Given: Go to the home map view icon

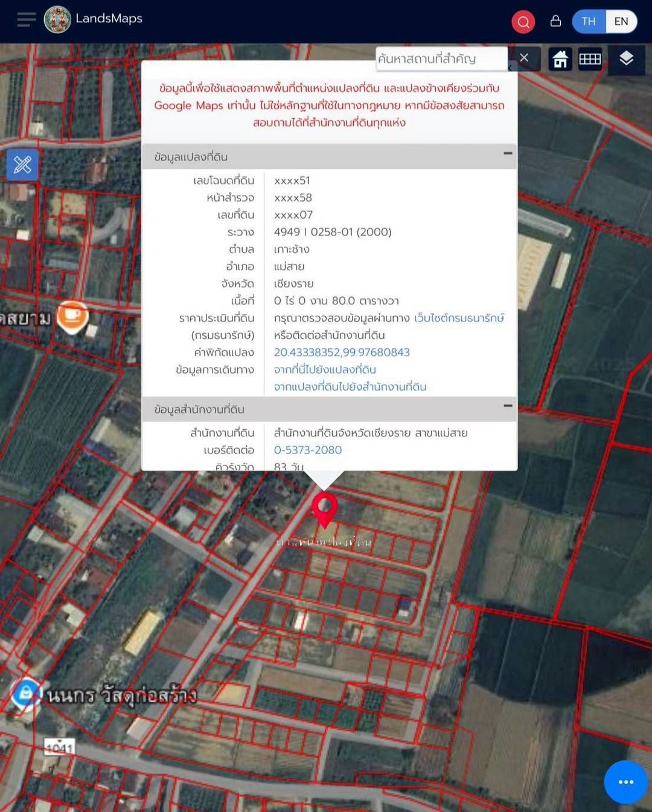Looking at the screenshot, I should 560,59.
